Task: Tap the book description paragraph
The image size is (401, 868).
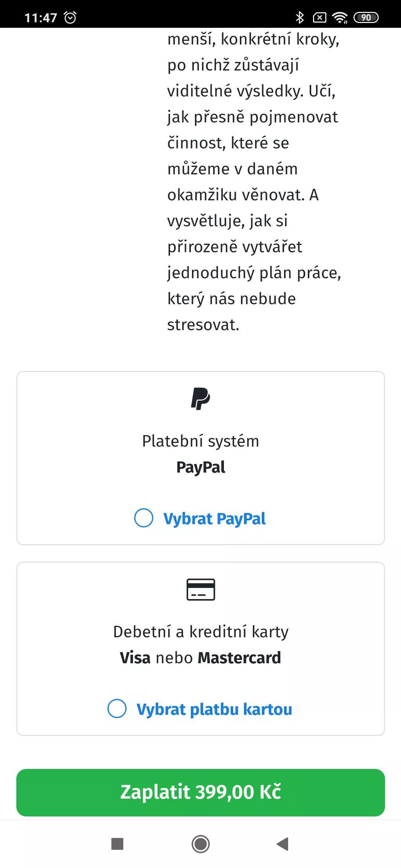Action: coord(254,182)
